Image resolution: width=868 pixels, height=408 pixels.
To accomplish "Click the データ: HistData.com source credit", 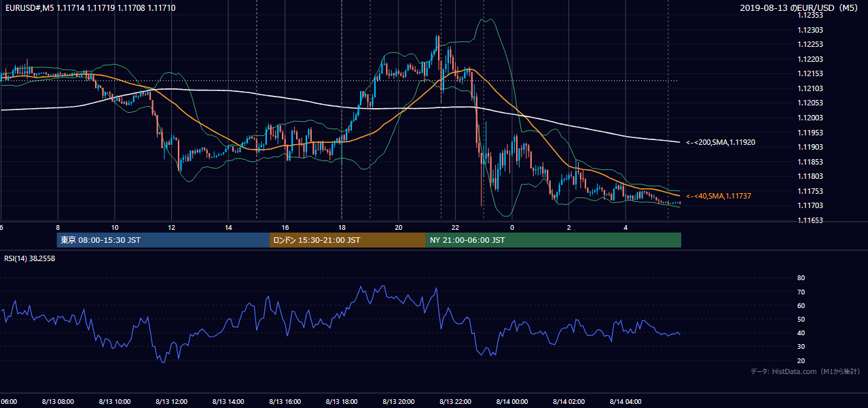I will (806, 371).
